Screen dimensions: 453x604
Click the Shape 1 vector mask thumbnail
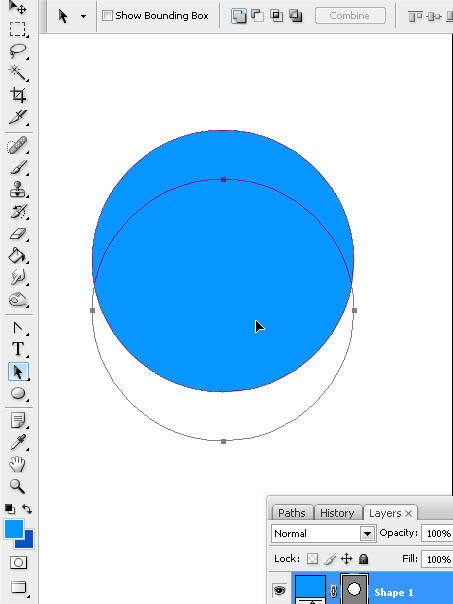(x=354, y=589)
